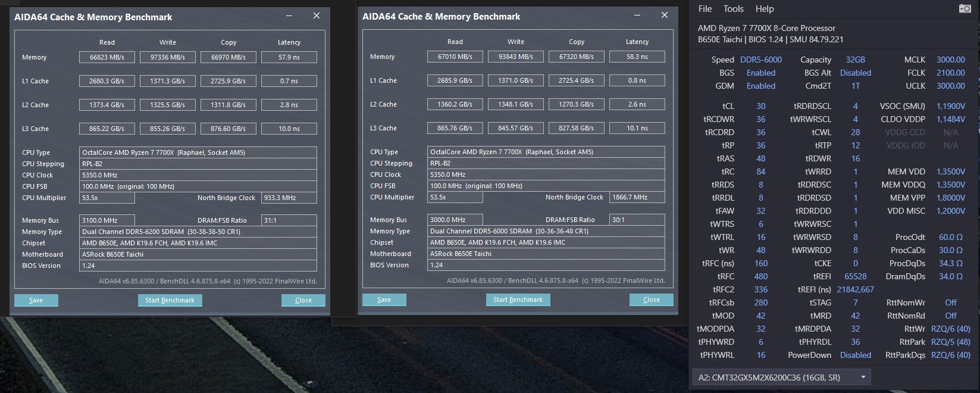
Task: Click the DDR5-6000 Speed value in ZenTimings
Action: click(761, 60)
